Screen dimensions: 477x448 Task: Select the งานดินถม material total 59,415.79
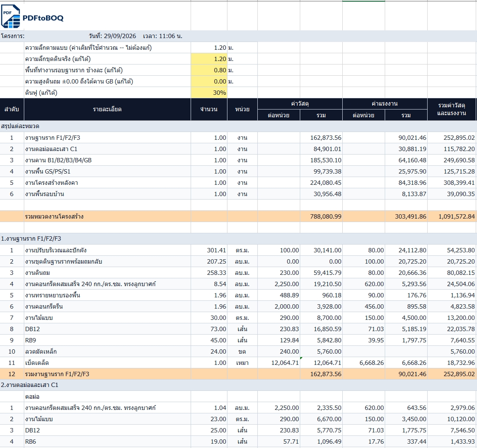[321, 273]
